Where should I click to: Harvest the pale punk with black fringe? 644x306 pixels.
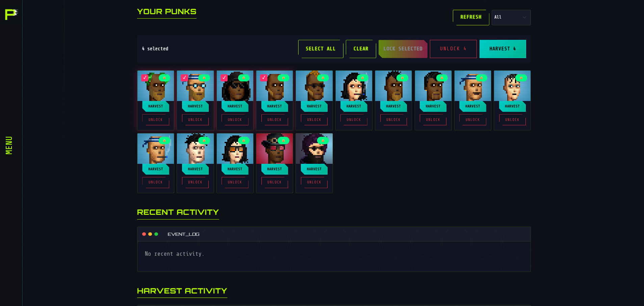click(x=512, y=106)
